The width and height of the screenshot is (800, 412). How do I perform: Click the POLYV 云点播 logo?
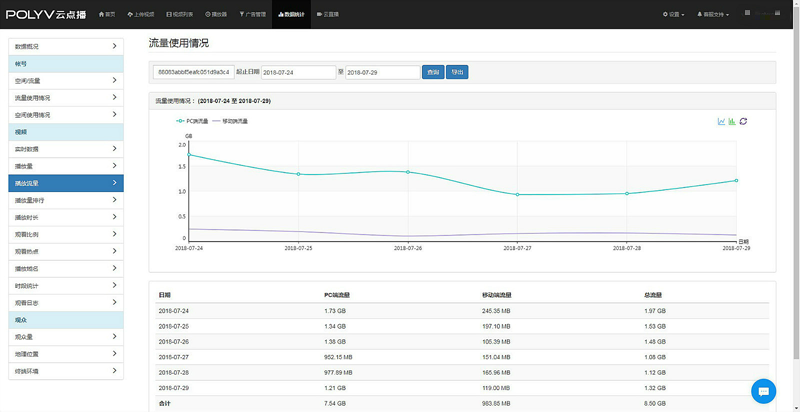point(48,14)
